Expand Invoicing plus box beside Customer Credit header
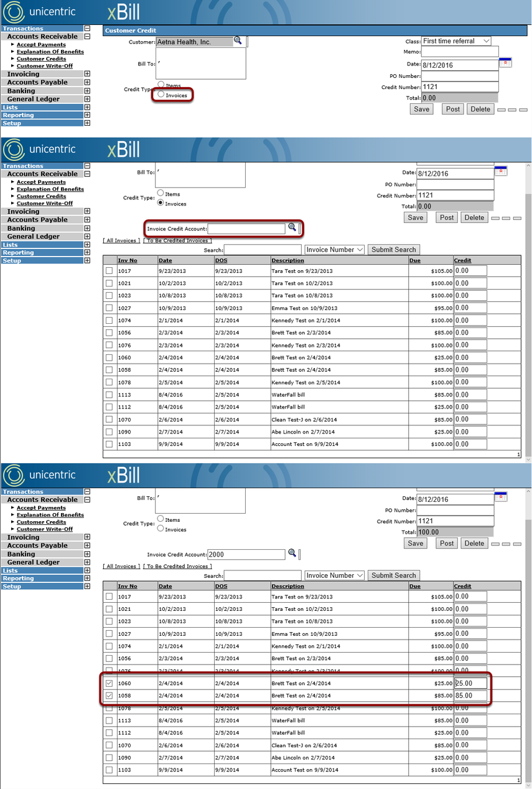 coord(87,74)
